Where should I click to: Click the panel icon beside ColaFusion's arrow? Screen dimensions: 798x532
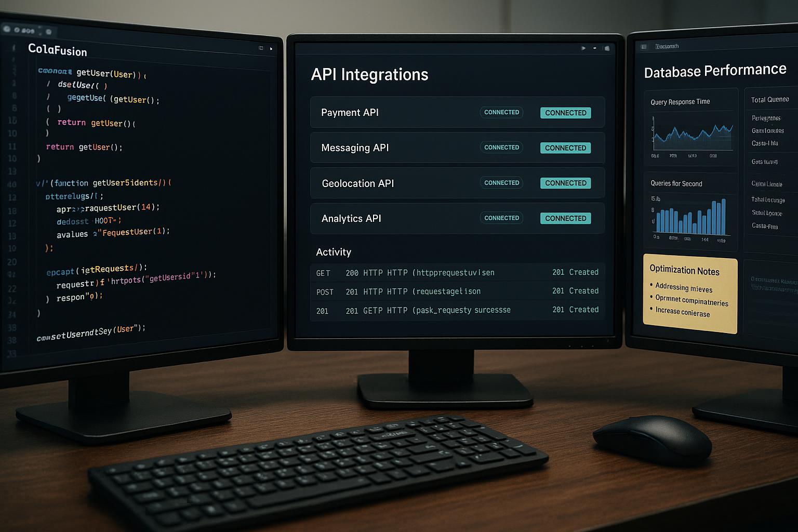[261, 48]
